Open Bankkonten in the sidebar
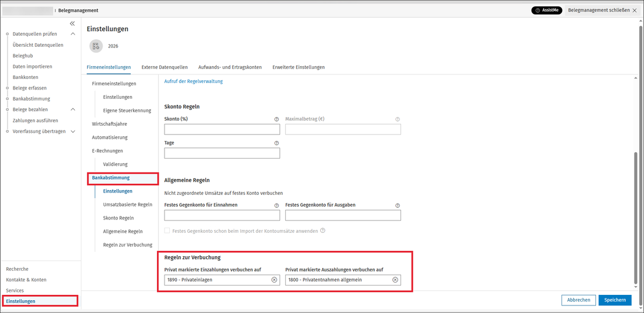This screenshot has width=644, height=313. pyautogui.click(x=25, y=77)
